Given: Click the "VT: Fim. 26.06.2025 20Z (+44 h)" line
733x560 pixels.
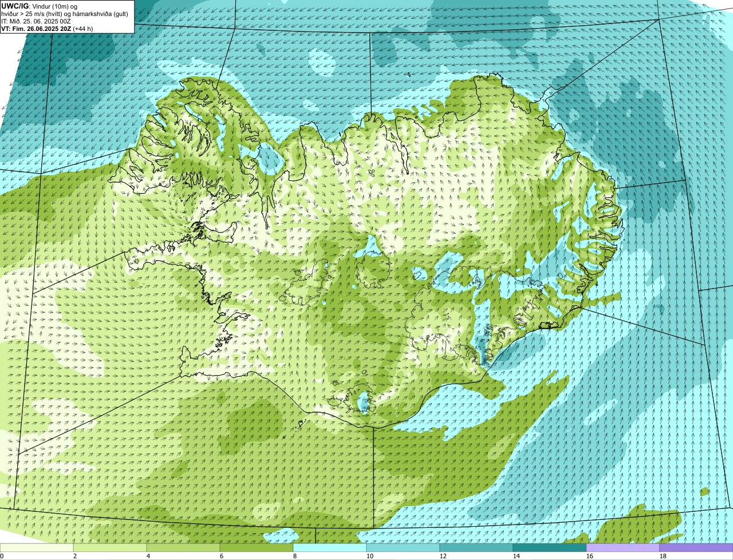Looking at the screenshot, I should coord(47,28).
